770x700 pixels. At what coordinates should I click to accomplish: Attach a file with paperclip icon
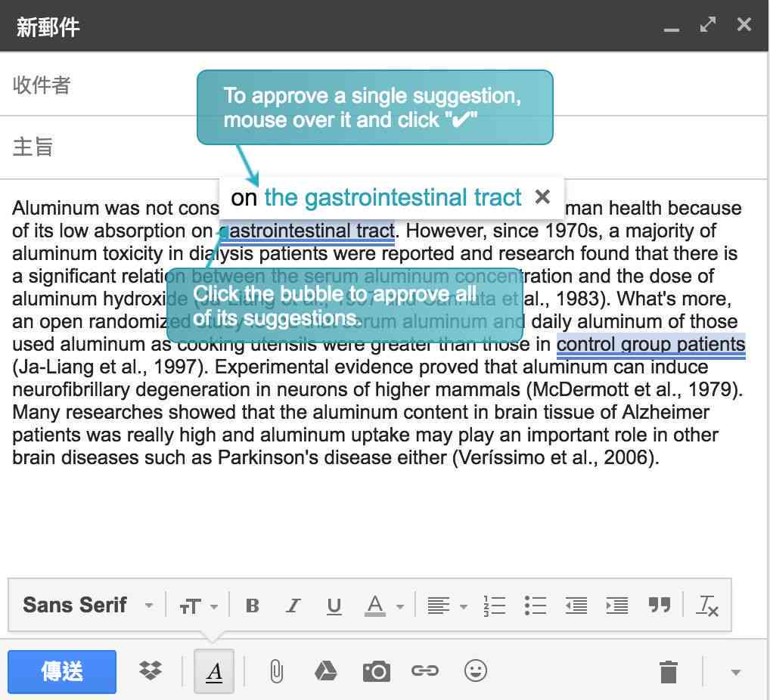pos(277,671)
